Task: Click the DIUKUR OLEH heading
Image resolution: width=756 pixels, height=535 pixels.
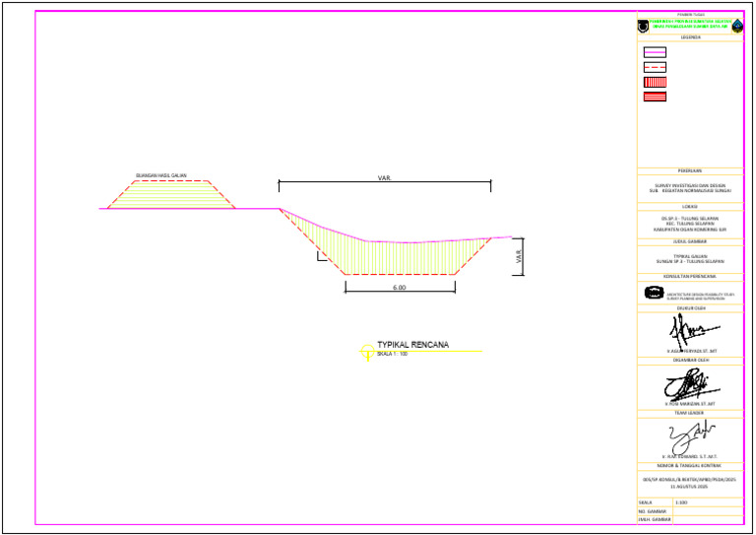Action: 690,307
